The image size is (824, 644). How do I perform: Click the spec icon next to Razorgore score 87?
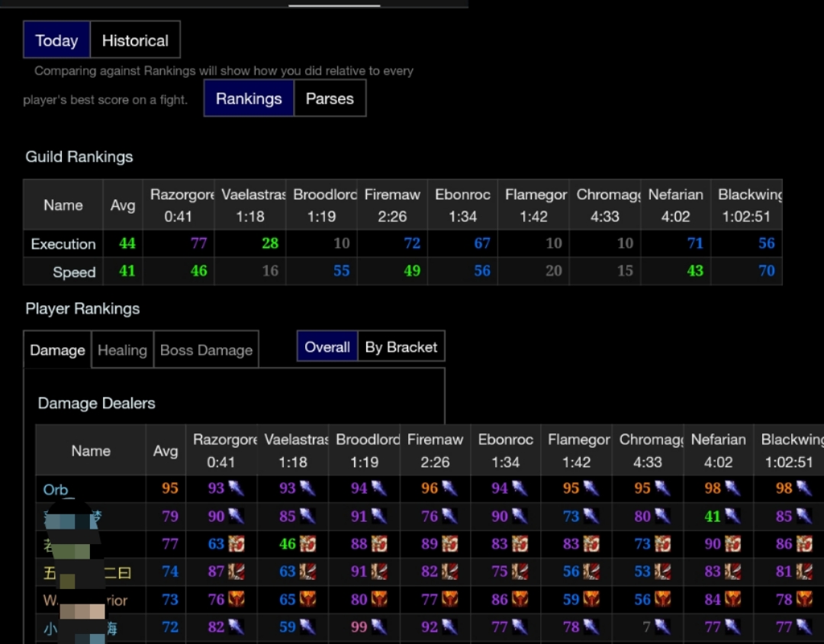(235, 572)
